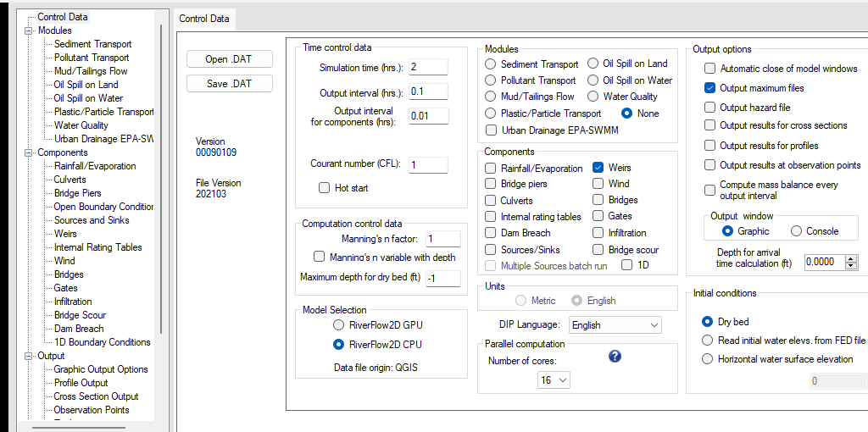This screenshot has width=868, height=432.
Task: Select RiverFlow2D GPU model
Action: (x=338, y=324)
